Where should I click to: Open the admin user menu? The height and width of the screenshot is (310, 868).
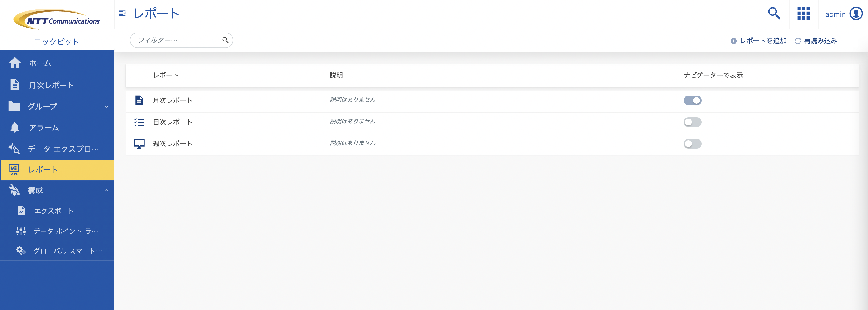point(843,14)
